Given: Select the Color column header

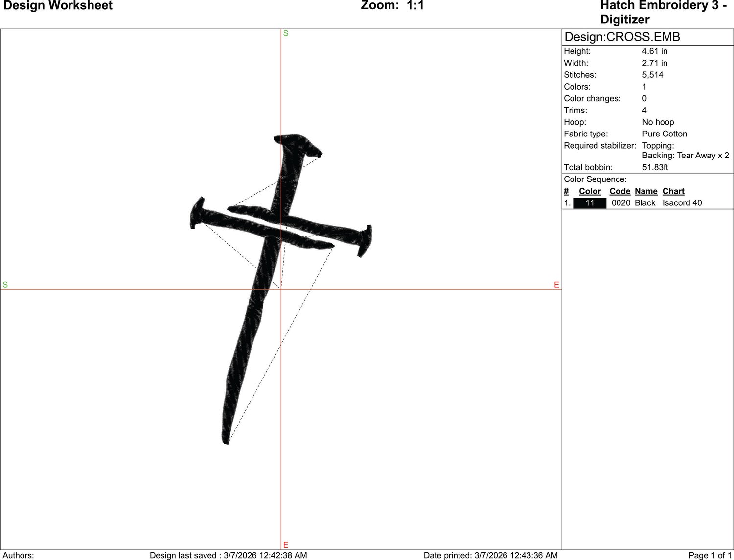Looking at the screenshot, I should click(x=590, y=191).
